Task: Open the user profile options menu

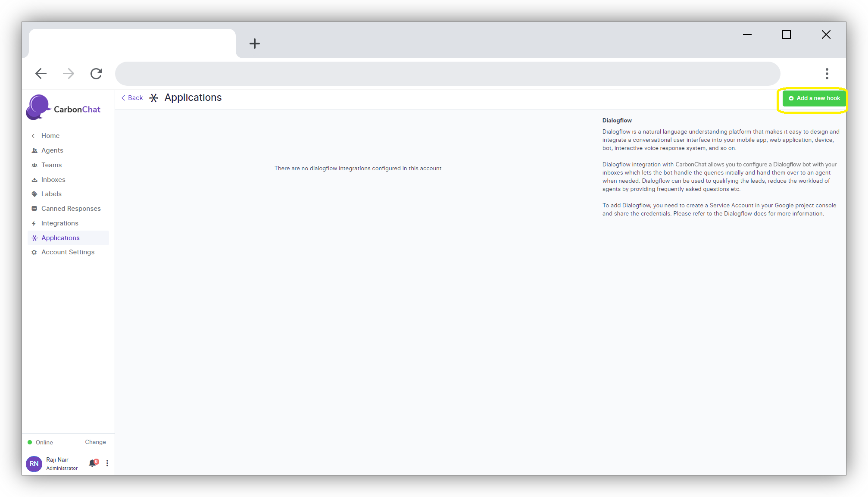Action: tap(107, 463)
